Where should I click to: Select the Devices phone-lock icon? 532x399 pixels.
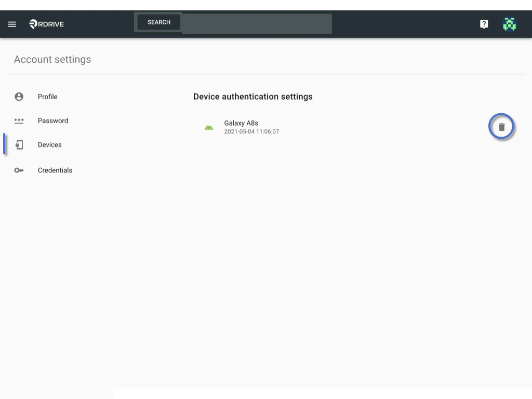(x=19, y=145)
